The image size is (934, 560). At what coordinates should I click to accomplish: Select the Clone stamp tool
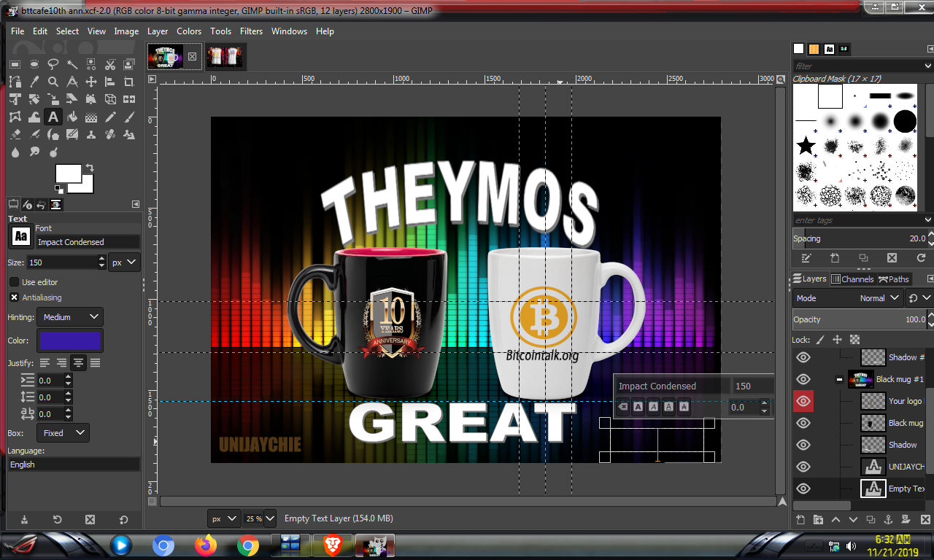(91, 134)
